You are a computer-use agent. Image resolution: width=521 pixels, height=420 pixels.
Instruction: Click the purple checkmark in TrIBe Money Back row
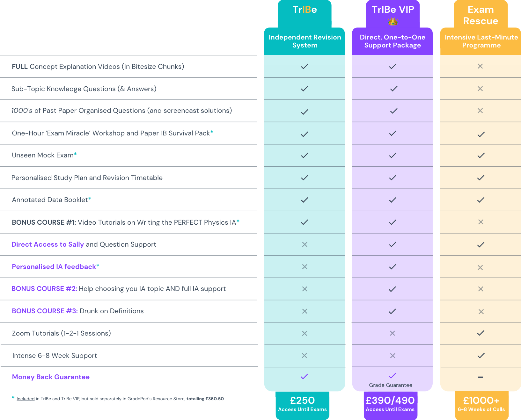305,376
